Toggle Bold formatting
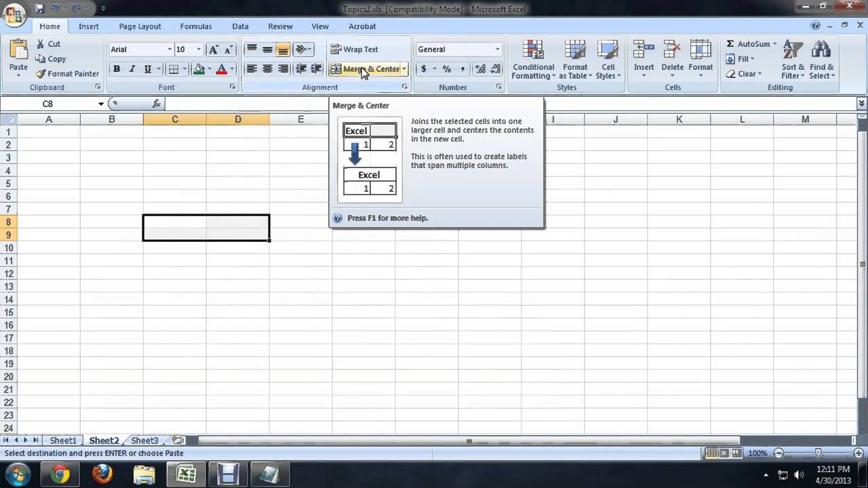The height and width of the screenshot is (488, 868). point(117,69)
